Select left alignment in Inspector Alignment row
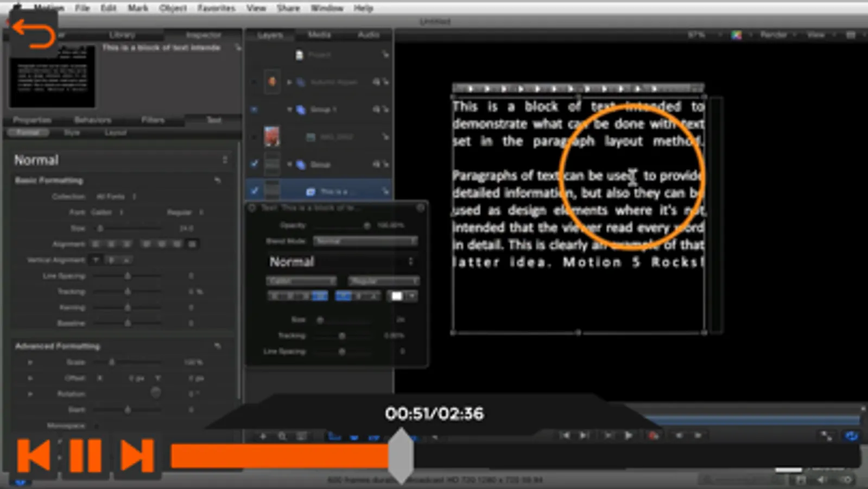Image resolution: width=868 pixels, height=489 pixels. 96,244
